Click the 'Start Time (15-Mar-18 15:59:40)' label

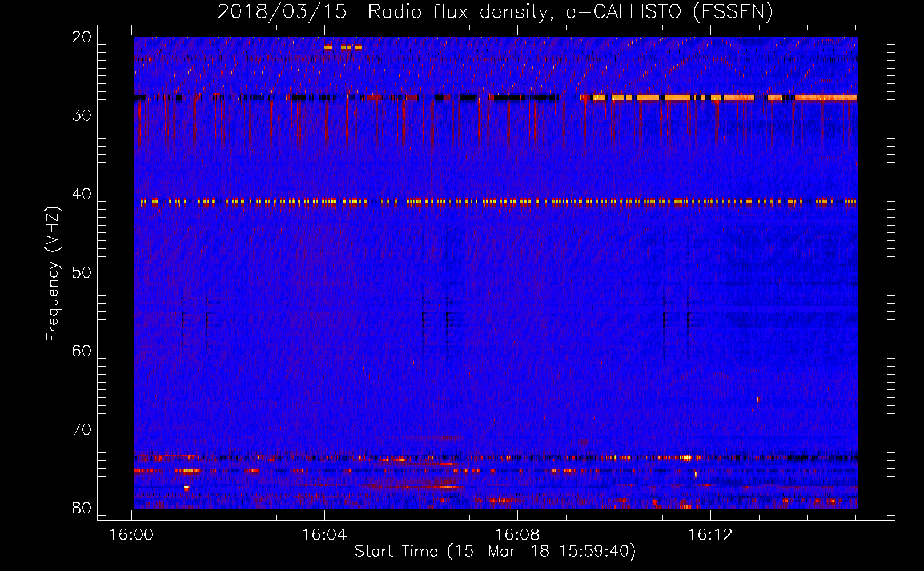[495, 552]
